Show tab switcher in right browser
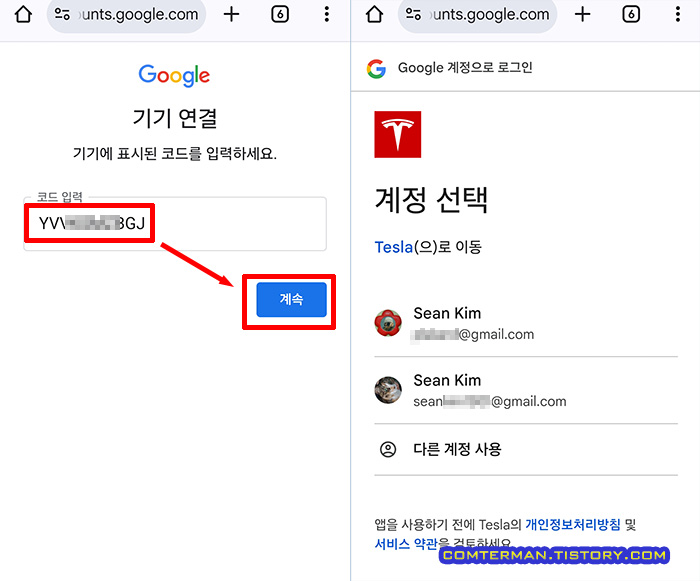This screenshot has height=581, width=700. point(631,14)
